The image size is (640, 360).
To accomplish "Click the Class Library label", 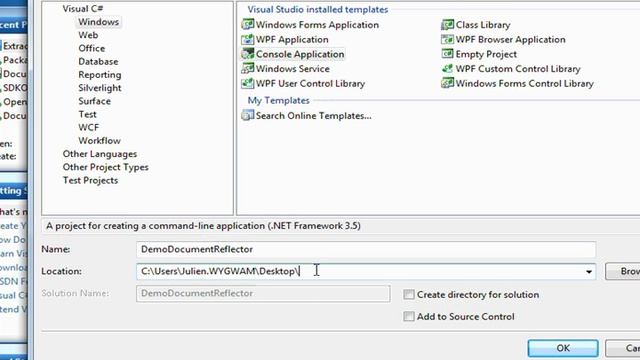I will coord(483,25).
